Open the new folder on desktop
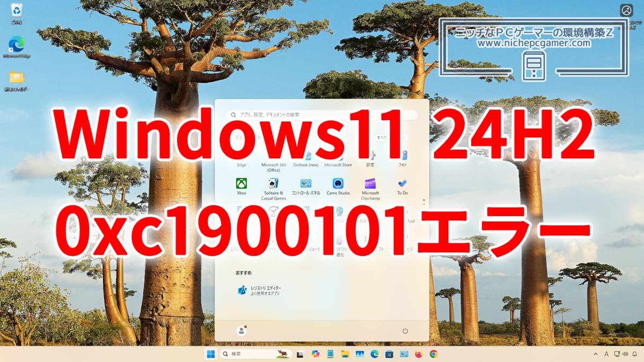The image size is (644, 362). click(16, 80)
